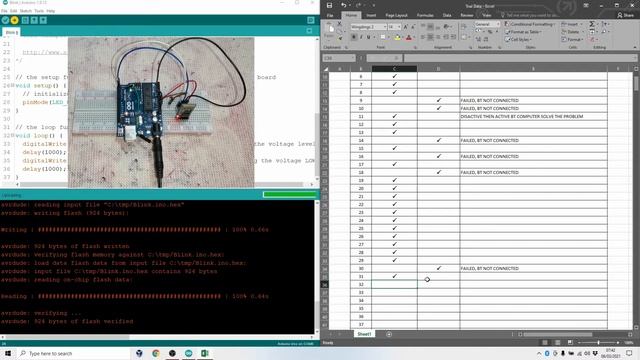Click the Format Painter brush icon
The image size is (640, 360).
340,38
